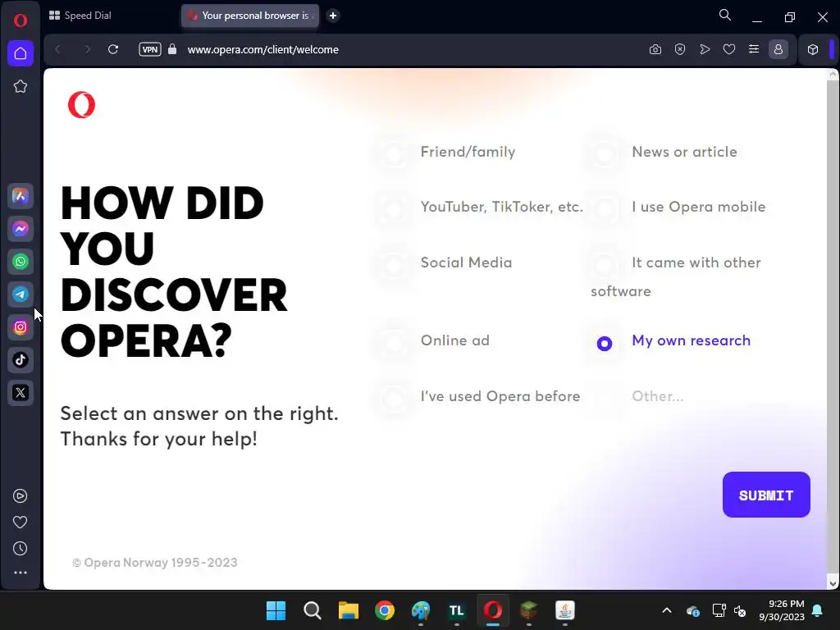Open the Opera main menu logo
Image resolution: width=840 pixels, height=630 pixels.
pyautogui.click(x=21, y=21)
